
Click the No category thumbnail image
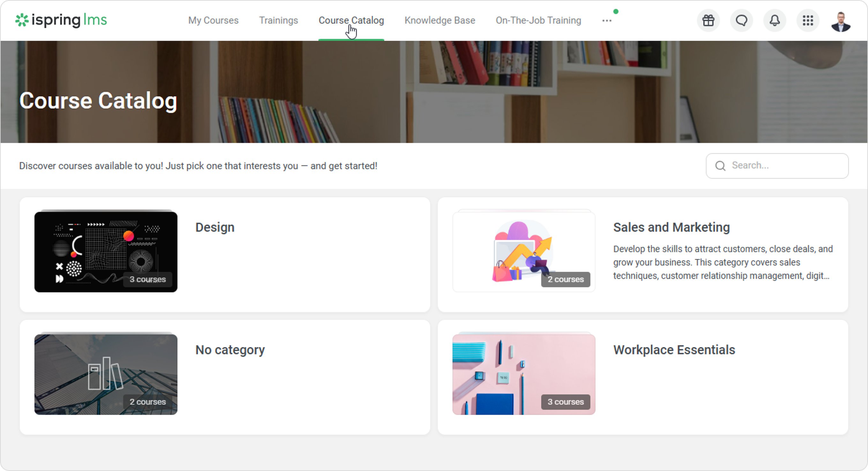pos(105,374)
